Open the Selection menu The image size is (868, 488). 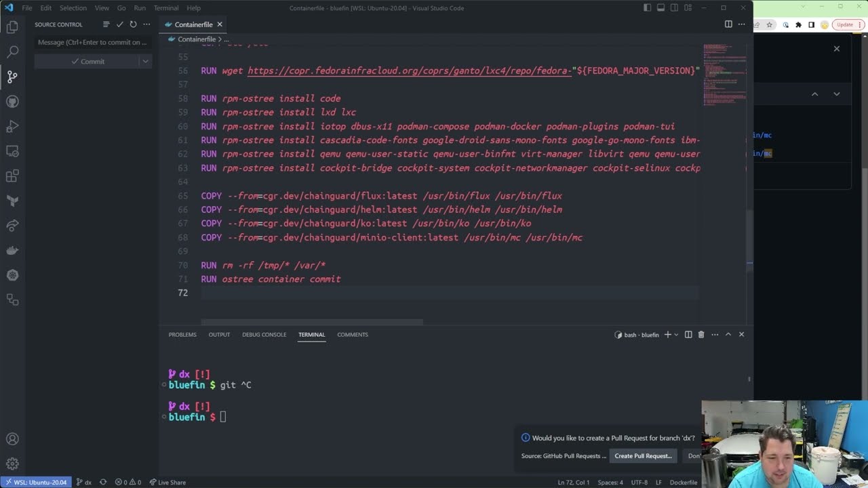coord(73,8)
